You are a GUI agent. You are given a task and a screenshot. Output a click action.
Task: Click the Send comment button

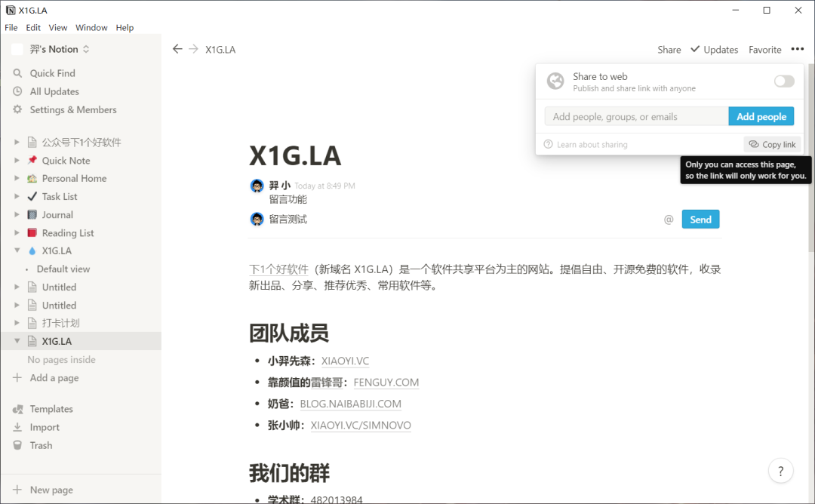click(700, 220)
